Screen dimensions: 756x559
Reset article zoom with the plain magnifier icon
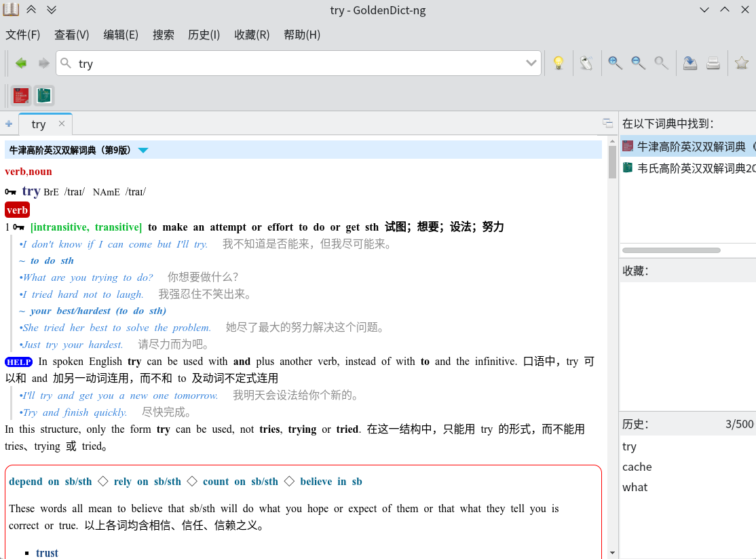point(661,62)
